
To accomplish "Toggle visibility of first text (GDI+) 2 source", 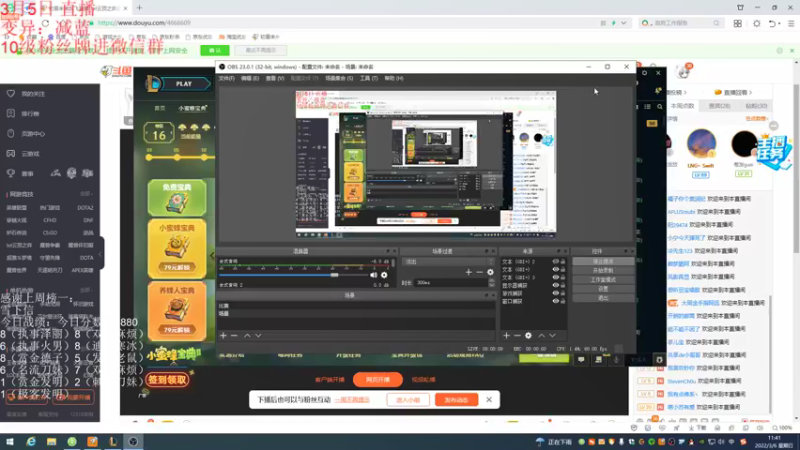I will coord(556,262).
